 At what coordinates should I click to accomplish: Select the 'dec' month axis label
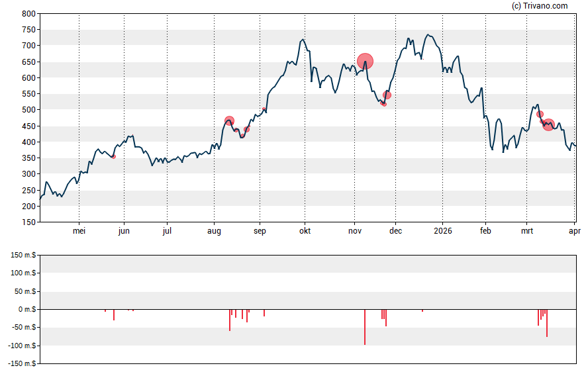pos(395,231)
